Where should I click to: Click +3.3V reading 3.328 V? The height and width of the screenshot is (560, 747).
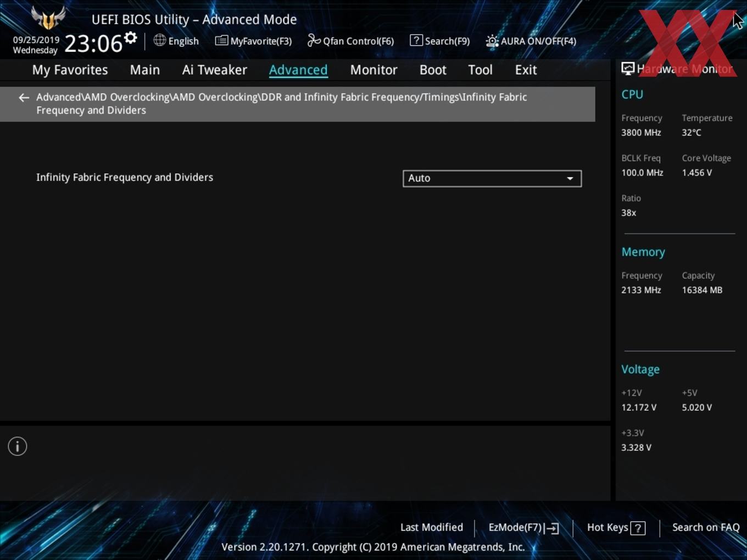636,447
